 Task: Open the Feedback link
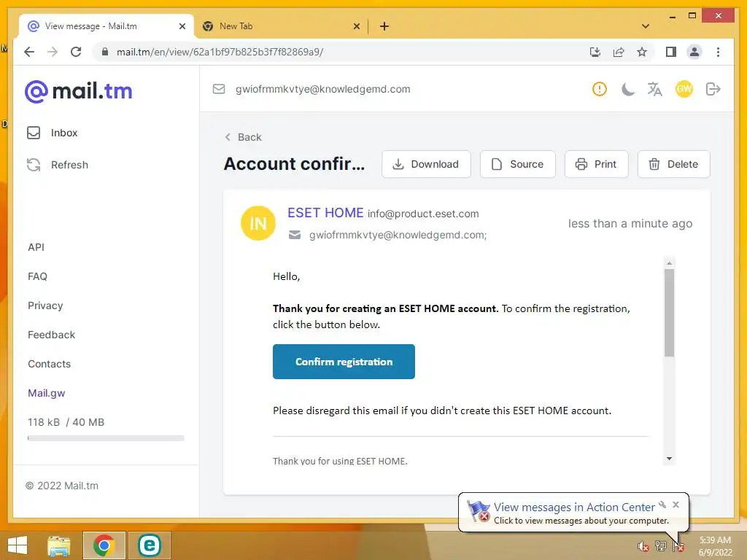(52, 335)
